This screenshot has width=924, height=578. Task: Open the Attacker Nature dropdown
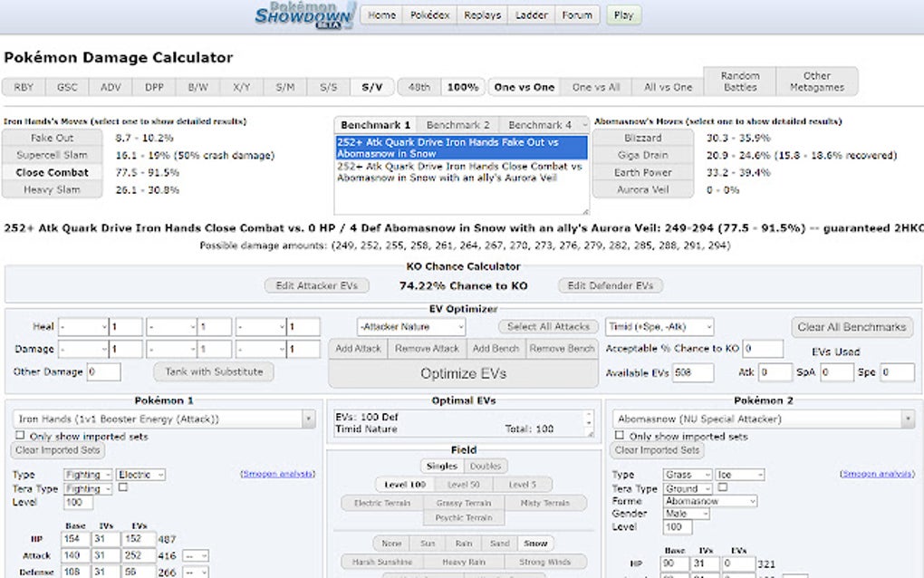pyautogui.click(x=410, y=326)
